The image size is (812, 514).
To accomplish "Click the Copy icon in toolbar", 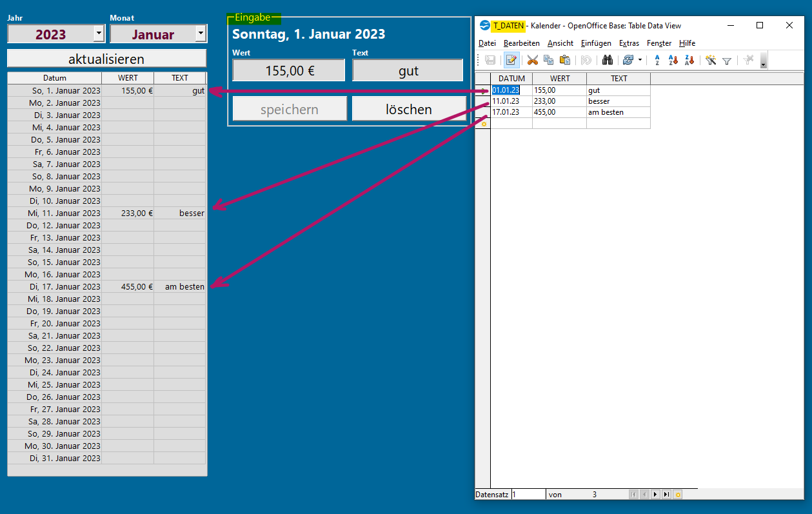I will [548, 61].
